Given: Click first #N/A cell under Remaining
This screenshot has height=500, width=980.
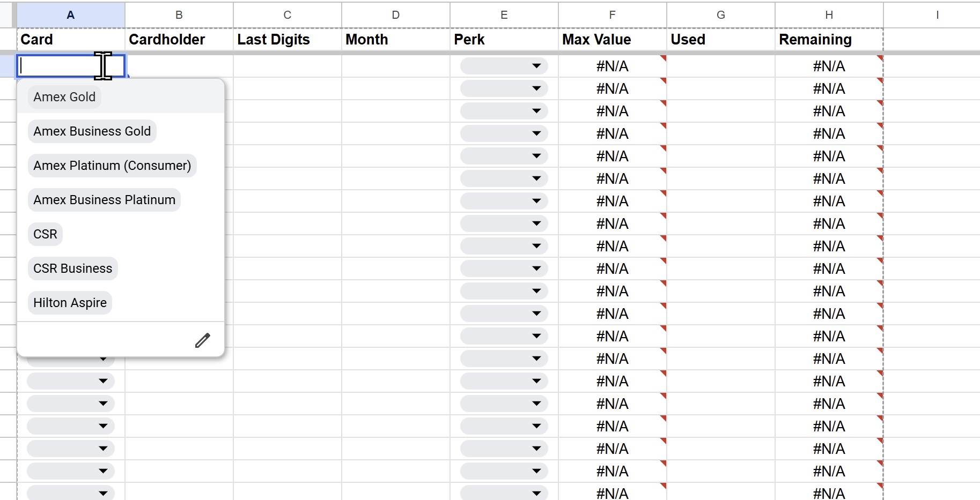Looking at the screenshot, I should 829,66.
